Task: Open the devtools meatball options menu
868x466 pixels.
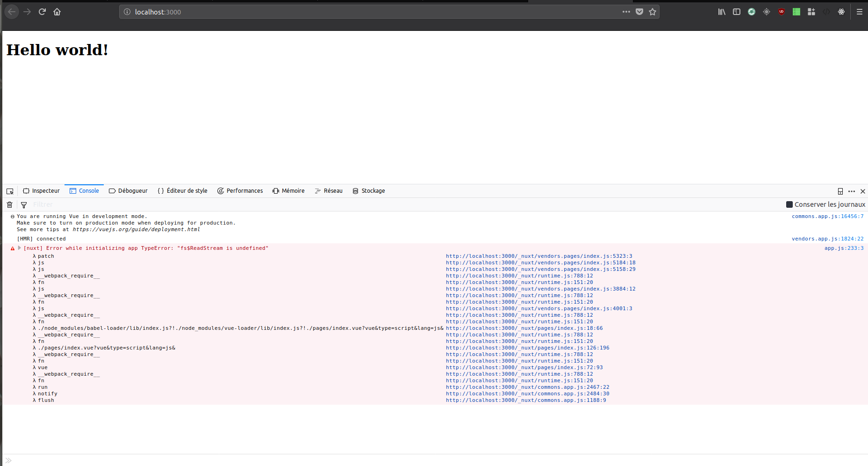Action: point(852,191)
